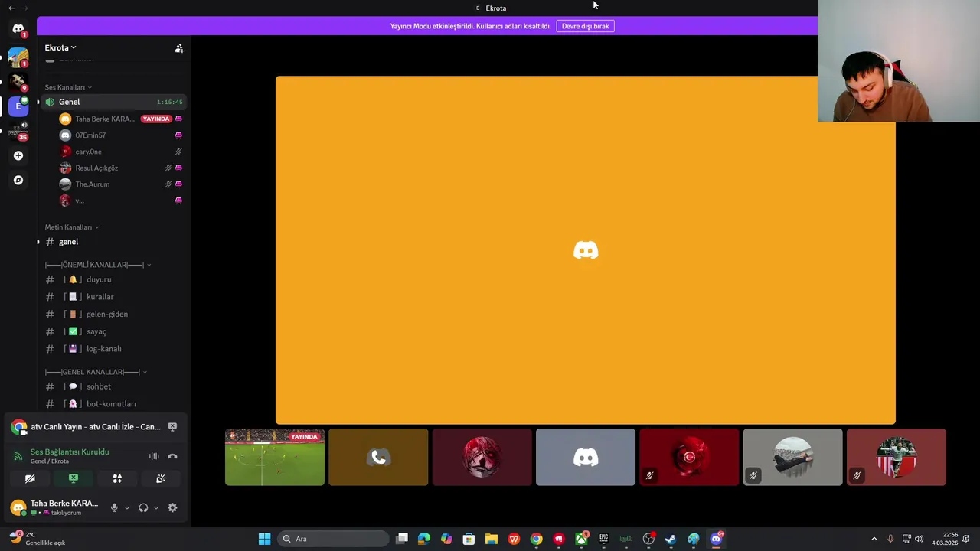Click Devre dışı bırak button in banner
The width and height of the screenshot is (980, 551).
585,26
